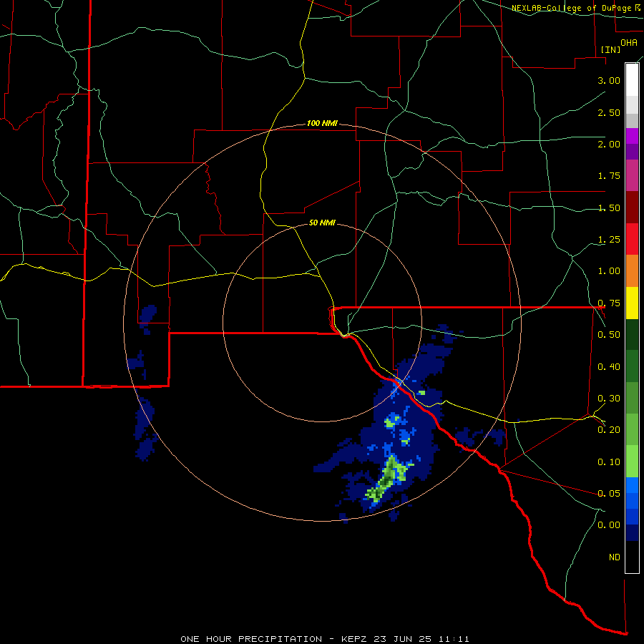Click the 0.05 scale label

tap(609, 493)
